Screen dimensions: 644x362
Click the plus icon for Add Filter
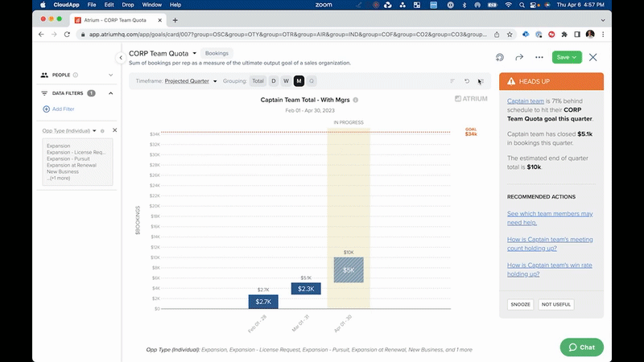[47, 109]
